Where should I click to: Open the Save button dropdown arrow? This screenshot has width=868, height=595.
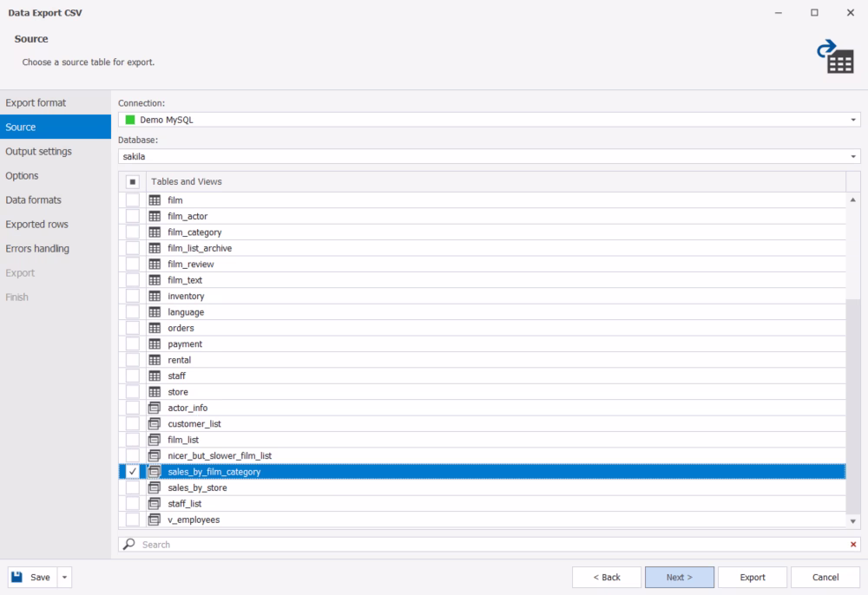[x=64, y=578]
